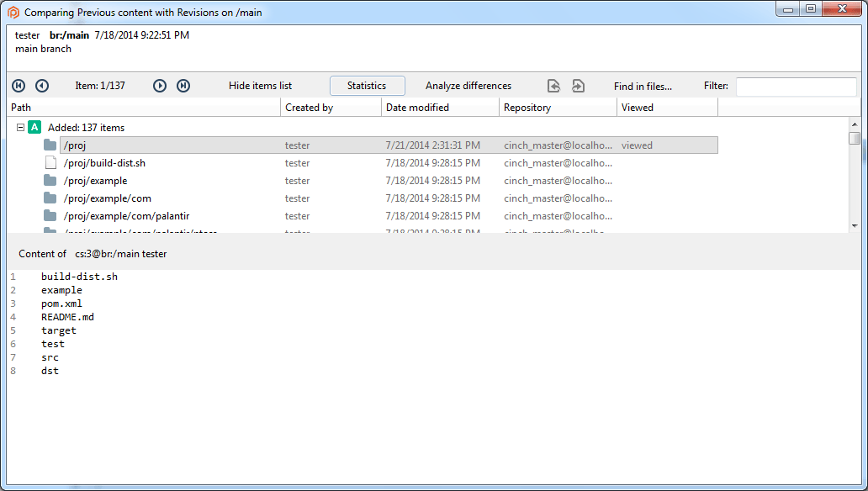Screen dimensions: 868x491
Task: Click the br:/main branch label
Action: click(x=69, y=34)
